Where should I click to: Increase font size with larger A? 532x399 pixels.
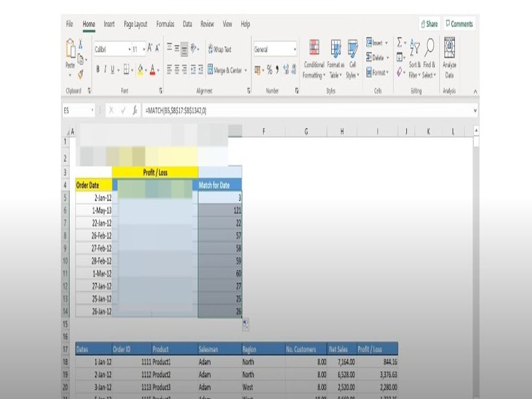coord(149,48)
